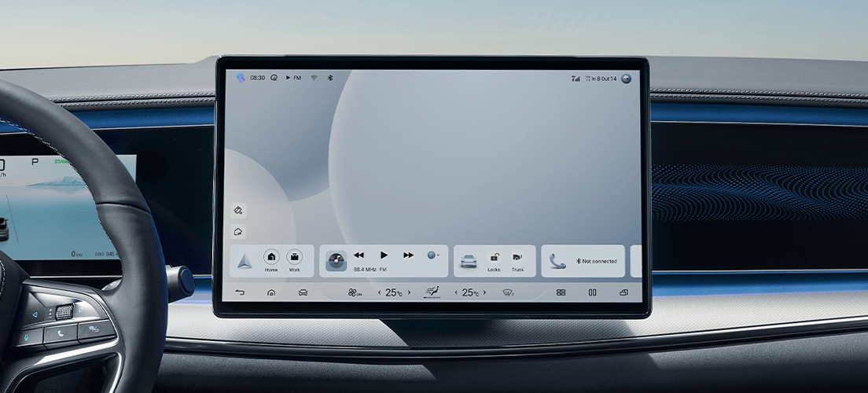Viewport: 868px width, 393px height.
Task: Tap the Work navigation shortcut
Action: point(294,259)
